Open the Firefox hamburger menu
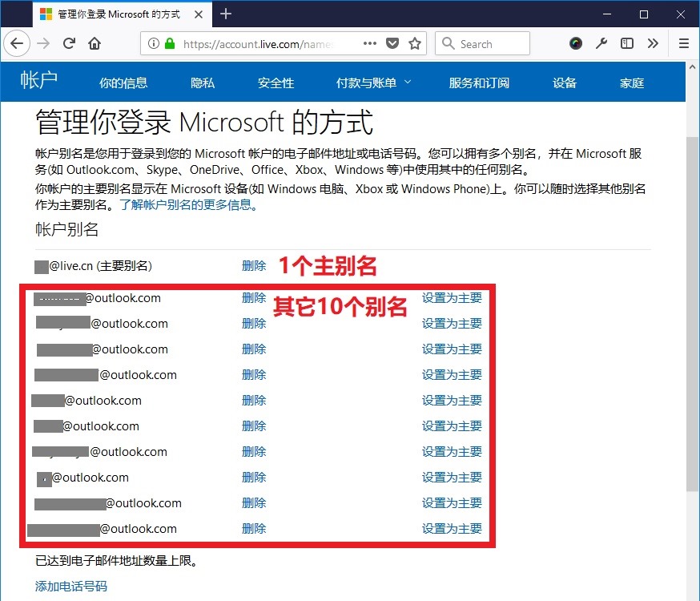700x601 pixels. coord(683,43)
